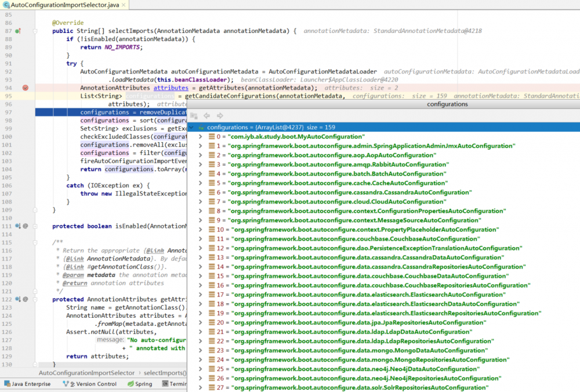
Task: Click the forward arrow in the configurations popup
Action: tap(219, 115)
